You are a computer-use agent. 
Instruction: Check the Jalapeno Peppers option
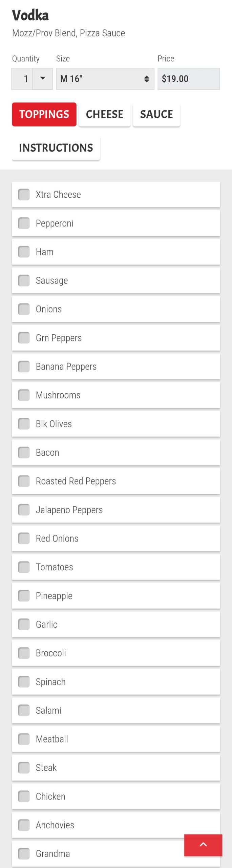(x=24, y=510)
